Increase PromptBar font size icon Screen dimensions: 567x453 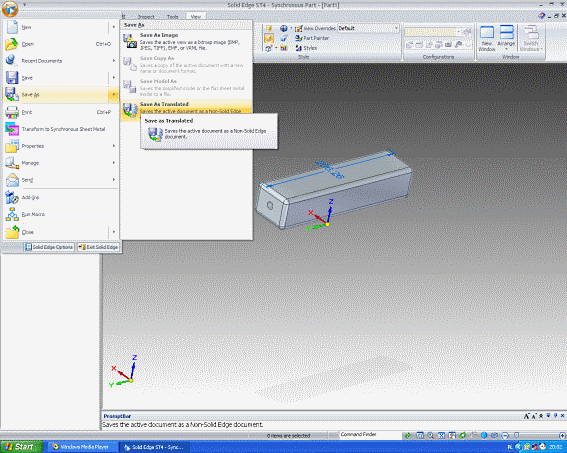pyautogui.click(x=526, y=416)
